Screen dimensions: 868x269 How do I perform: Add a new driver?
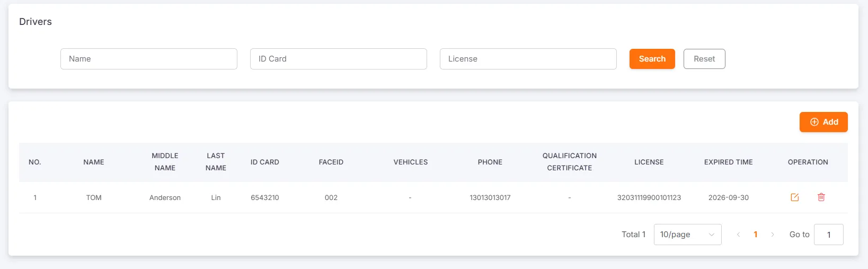pyautogui.click(x=823, y=122)
